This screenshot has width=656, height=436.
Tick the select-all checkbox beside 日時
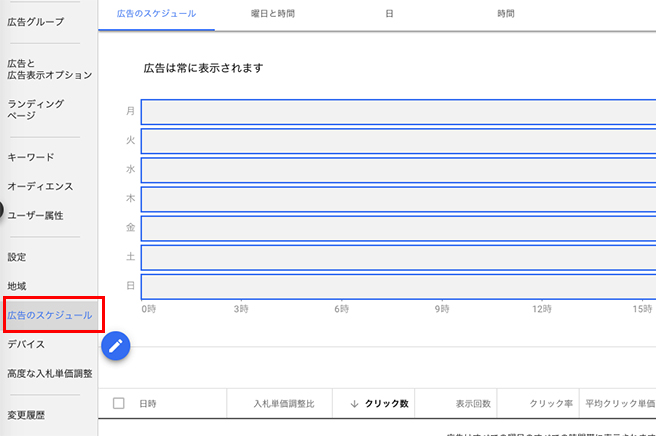click(x=119, y=403)
